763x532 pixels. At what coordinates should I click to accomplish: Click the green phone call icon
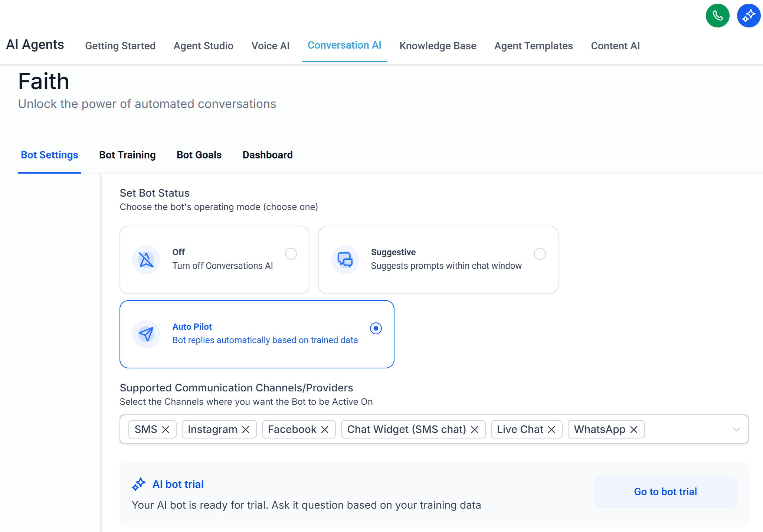(x=717, y=16)
